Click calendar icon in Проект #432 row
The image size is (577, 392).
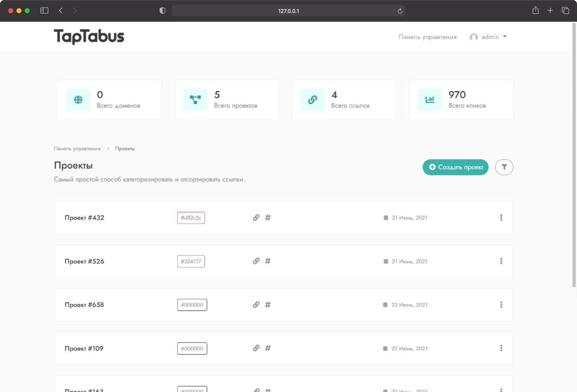pyautogui.click(x=386, y=218)
